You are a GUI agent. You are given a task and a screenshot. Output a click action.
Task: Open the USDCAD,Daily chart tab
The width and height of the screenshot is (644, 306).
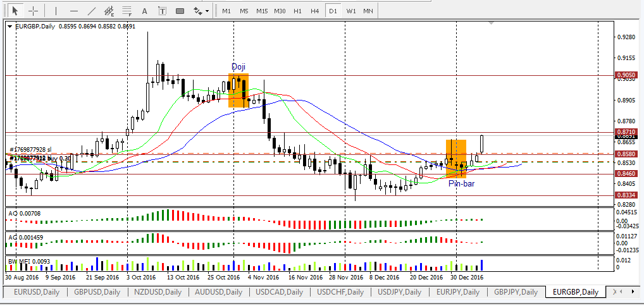click(x=279, y=292)
